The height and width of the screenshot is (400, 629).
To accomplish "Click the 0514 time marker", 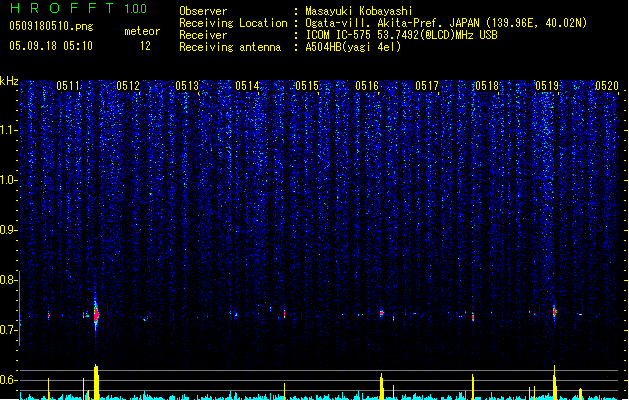I will click(x=247, y=86).
